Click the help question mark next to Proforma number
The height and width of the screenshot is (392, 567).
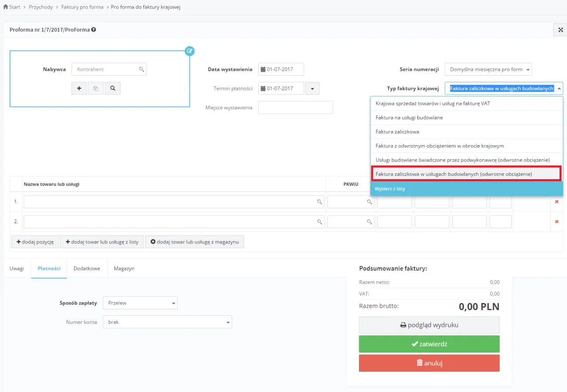pyautogui.click(x=93, y=30)
